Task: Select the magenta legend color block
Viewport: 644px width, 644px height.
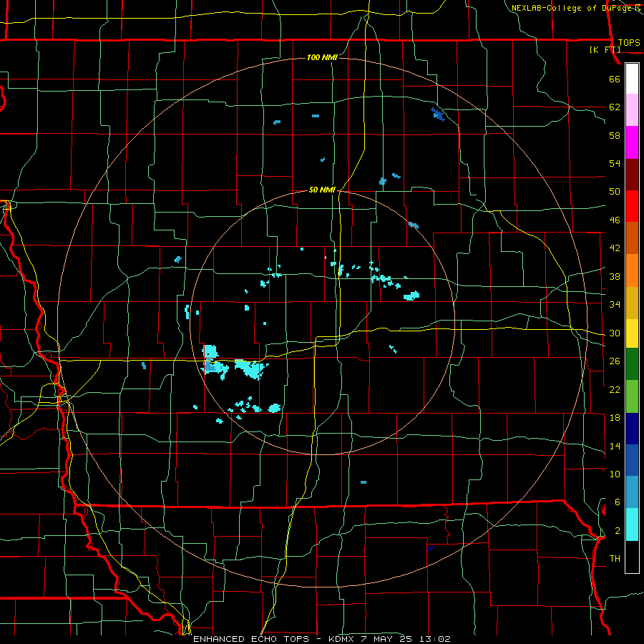Action: (632, 142)
